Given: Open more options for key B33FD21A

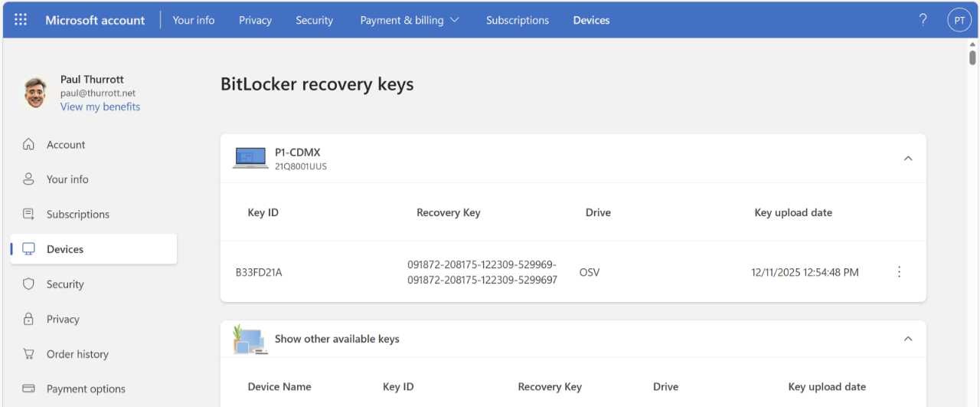Looking at the screenshot, I should pyautogui.click(x=899, y=272).
